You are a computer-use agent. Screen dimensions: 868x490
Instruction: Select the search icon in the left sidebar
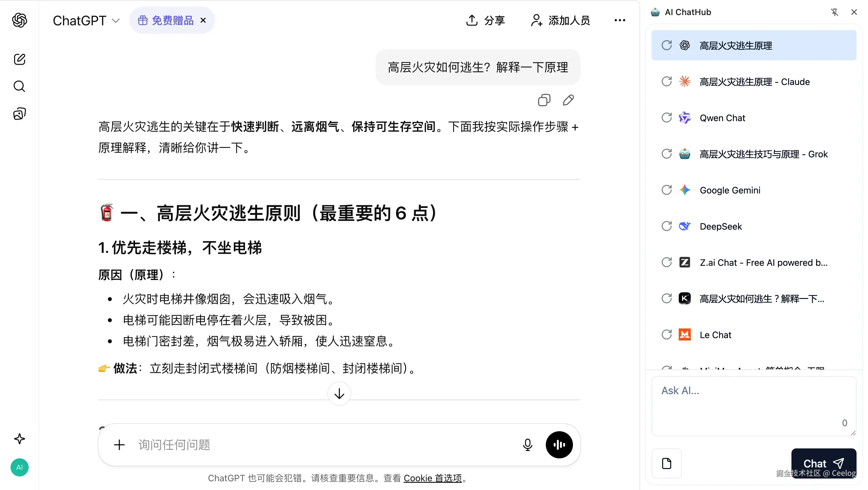point(19,86)
